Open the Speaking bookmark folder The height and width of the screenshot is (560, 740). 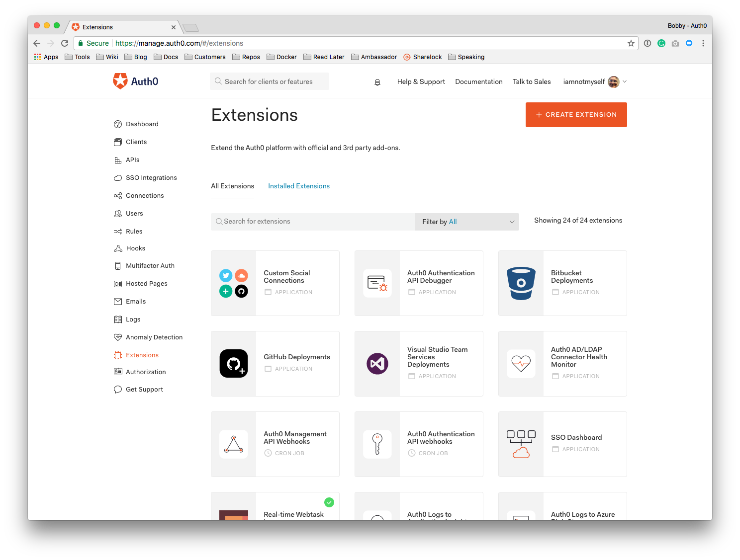(x=466, y=57)
